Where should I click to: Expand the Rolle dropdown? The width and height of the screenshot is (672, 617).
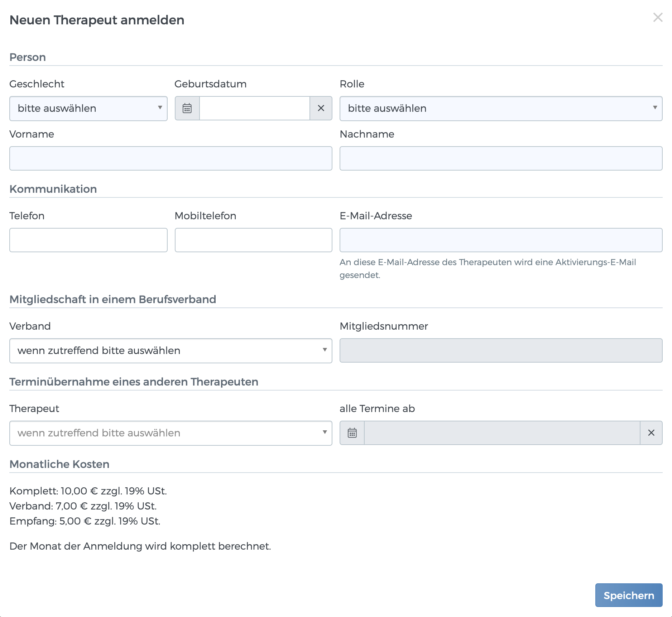tap(501, 108)
